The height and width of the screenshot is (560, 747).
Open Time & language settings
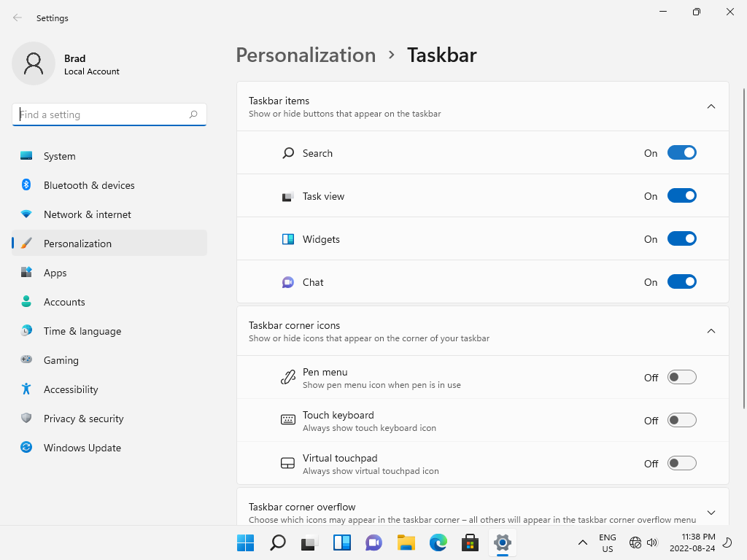point(109,330)
